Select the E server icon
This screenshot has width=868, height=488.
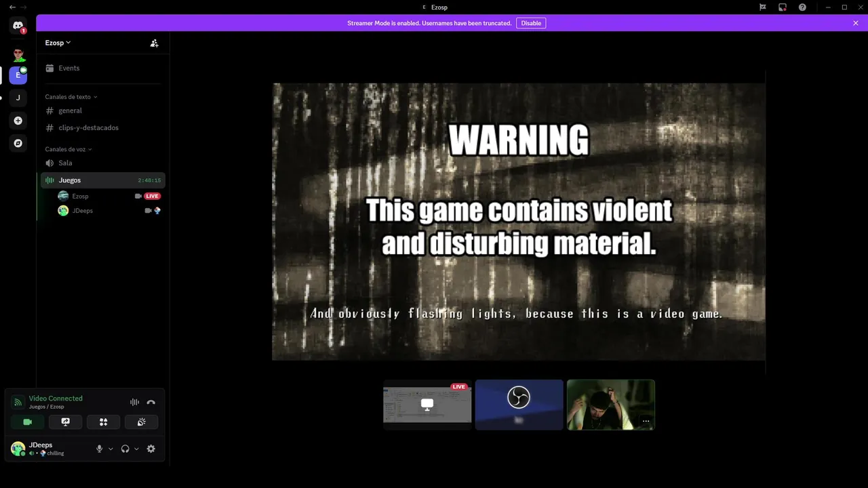18,75
